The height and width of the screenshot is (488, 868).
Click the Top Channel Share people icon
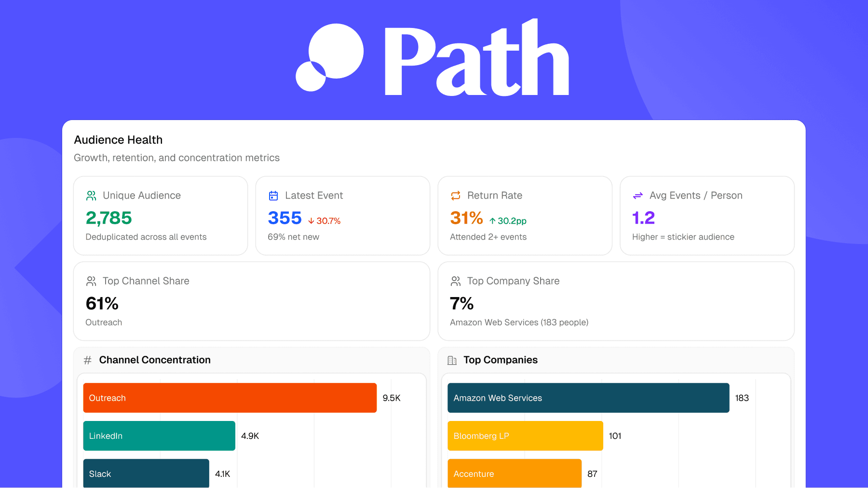(x=91, y=281)
